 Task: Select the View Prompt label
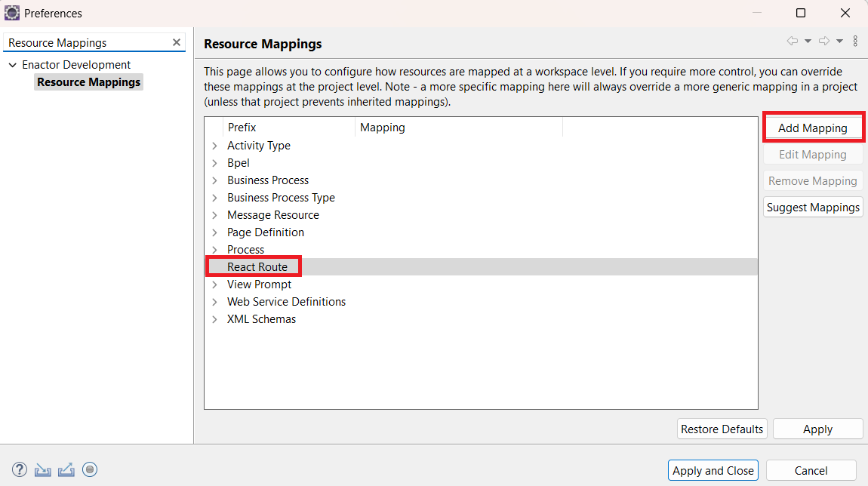tap(259, 285)
